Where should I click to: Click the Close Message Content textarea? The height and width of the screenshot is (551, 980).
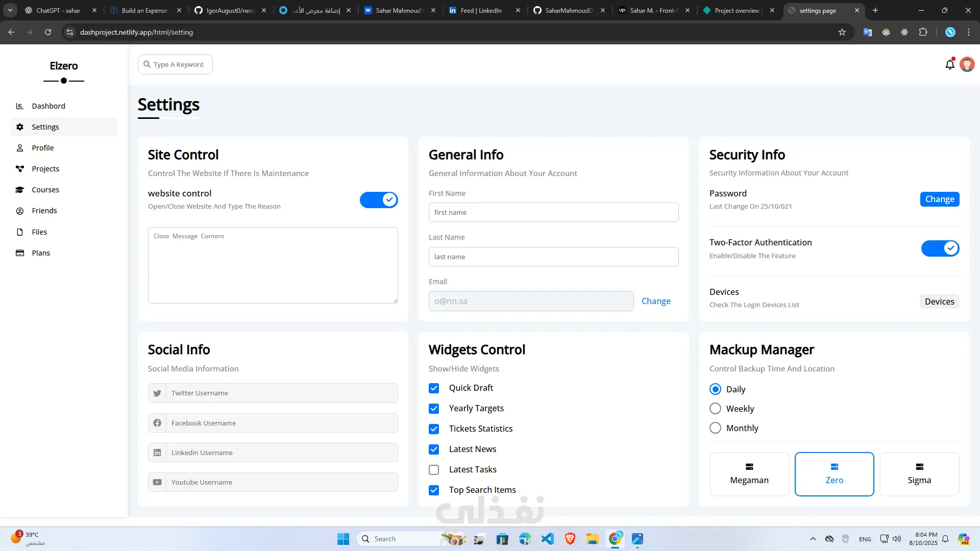point(273,265)
